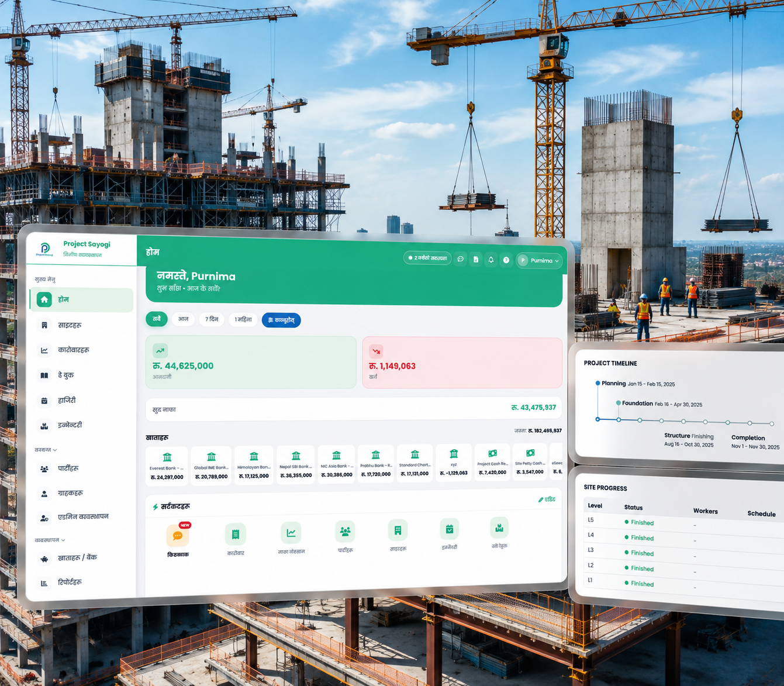Open the Project Sayogi logo

coord(44,250)
